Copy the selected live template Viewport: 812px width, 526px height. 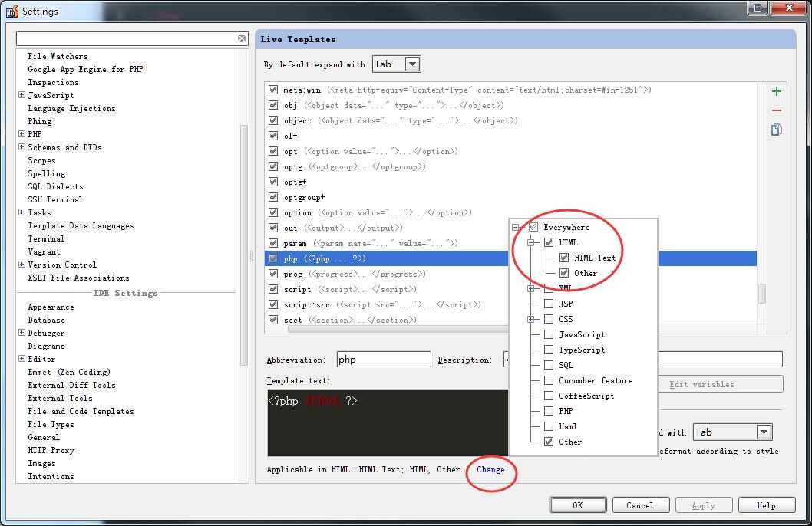click(776, 130)
